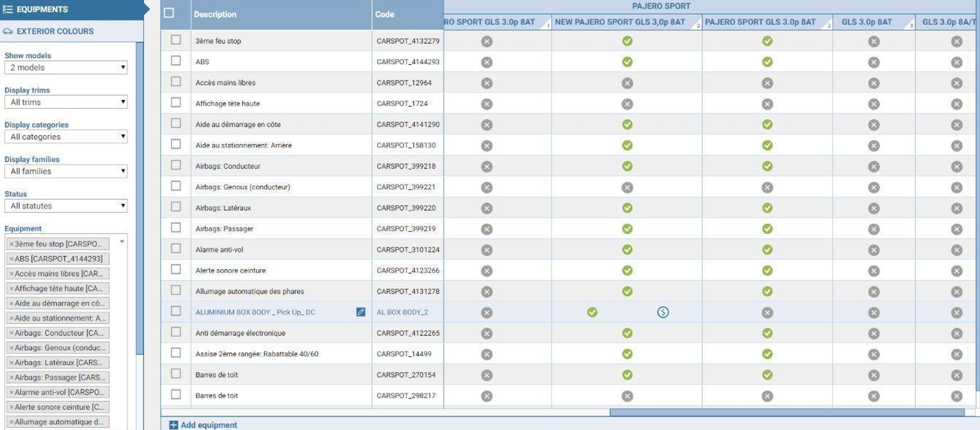Click green check for ABS under NEW PAJERO SPORT
This screenshot has width=980, height=430.
pos(627,62)
